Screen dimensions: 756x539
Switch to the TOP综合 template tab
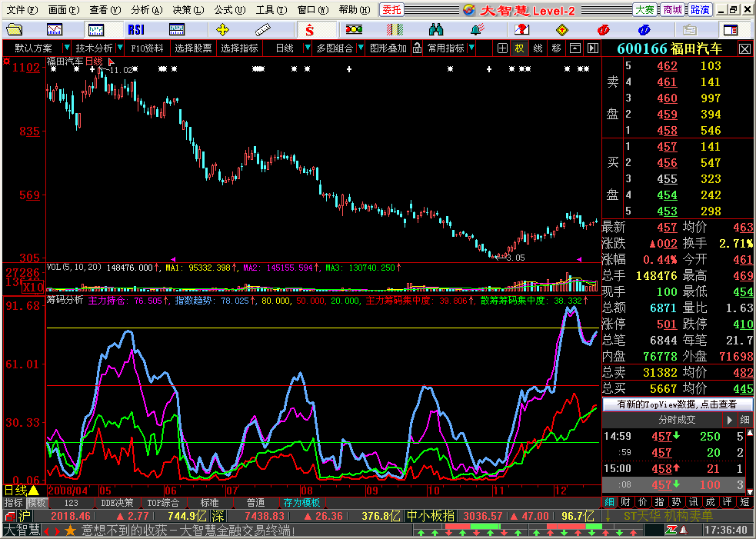(163, 503)
